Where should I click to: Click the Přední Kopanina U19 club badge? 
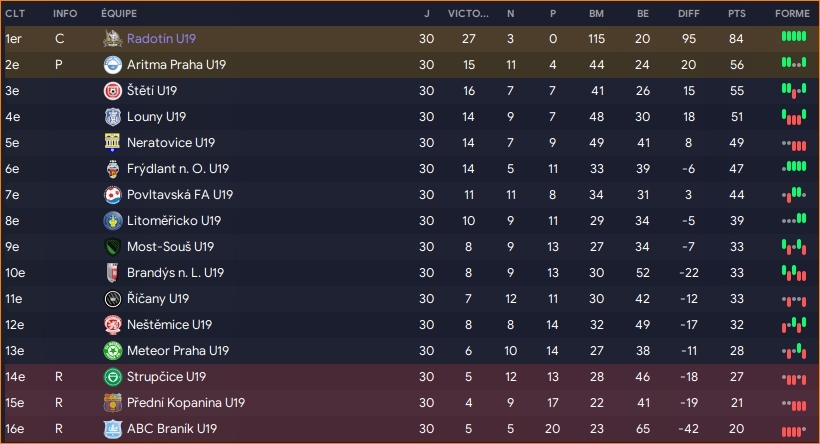(x=112, y=403)
